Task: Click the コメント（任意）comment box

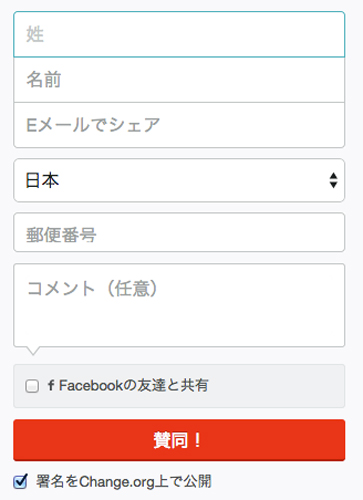Action: [179, 305]
